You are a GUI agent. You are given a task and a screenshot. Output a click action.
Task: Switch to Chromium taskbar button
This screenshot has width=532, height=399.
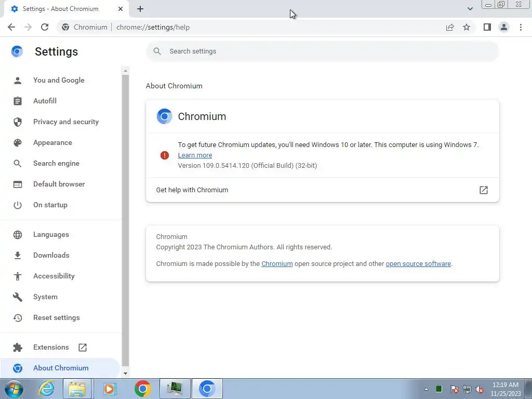coord(207,389)
